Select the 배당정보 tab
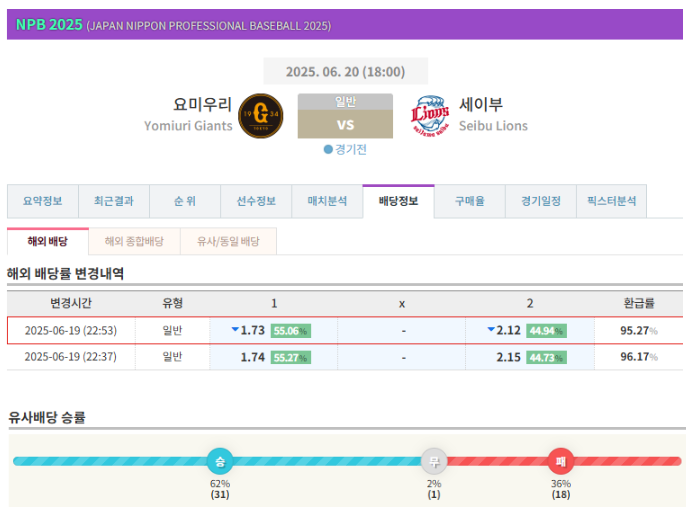The height and width of the screenshot is (518, 699). [x=399, y=201]
